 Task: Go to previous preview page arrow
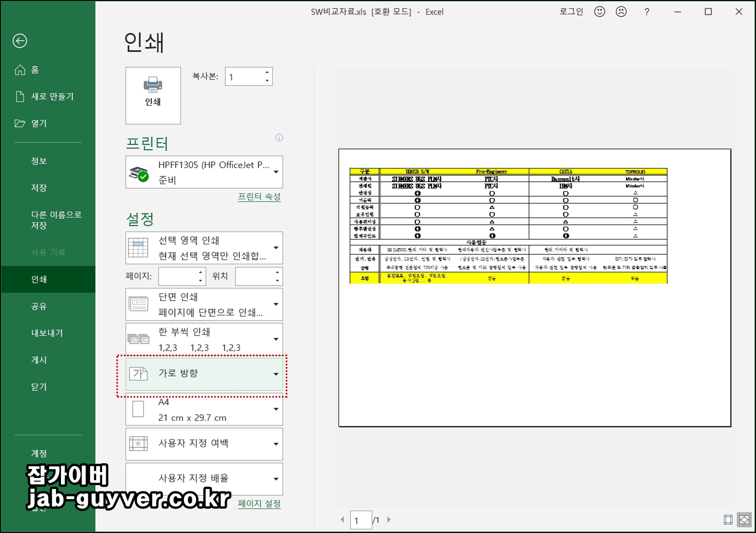[x=342, y=520]
